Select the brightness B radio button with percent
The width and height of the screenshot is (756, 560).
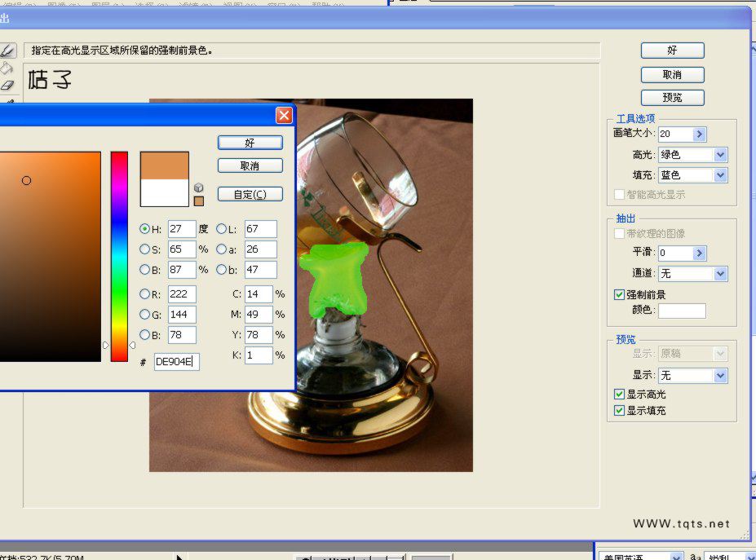tap(144, 269)
